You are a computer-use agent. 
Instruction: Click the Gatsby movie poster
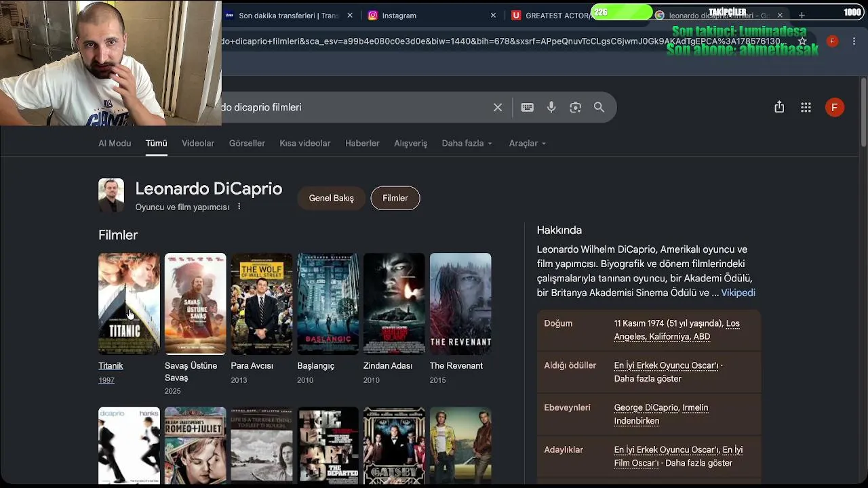pos(394,445)
